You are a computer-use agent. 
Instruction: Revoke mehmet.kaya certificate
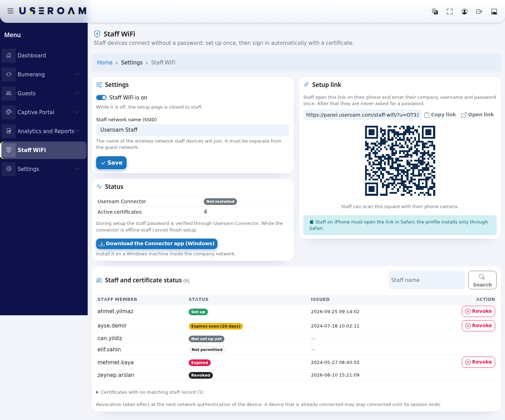[x=478, y=362]
